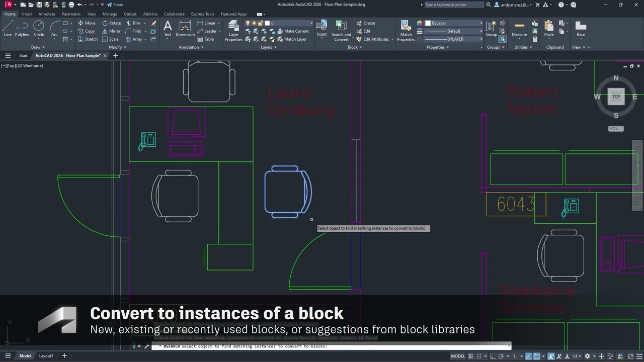
Task: Activate the Mirror command
Action: 112,31
